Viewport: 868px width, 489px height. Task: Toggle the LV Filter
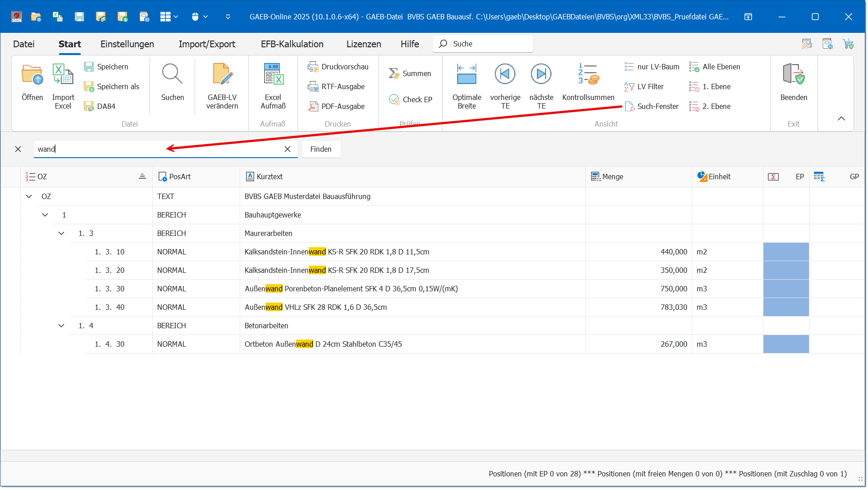pyautogui.click(x=644, y=86)
